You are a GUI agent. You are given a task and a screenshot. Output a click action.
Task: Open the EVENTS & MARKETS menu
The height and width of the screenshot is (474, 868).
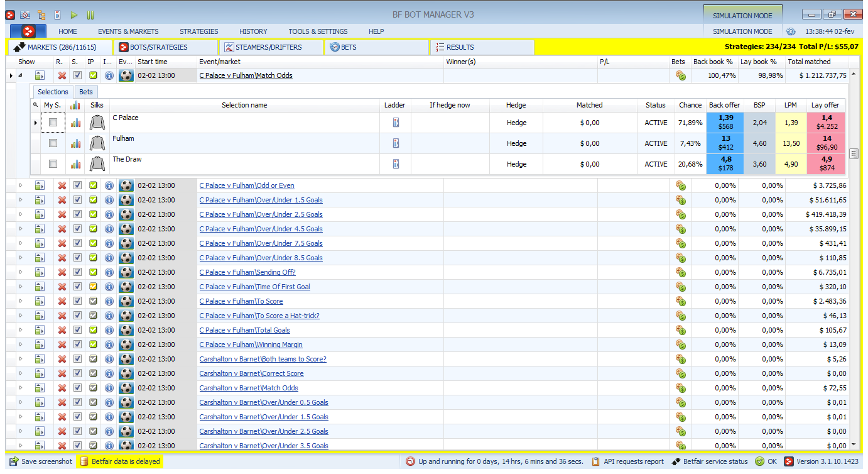[128, 31]
